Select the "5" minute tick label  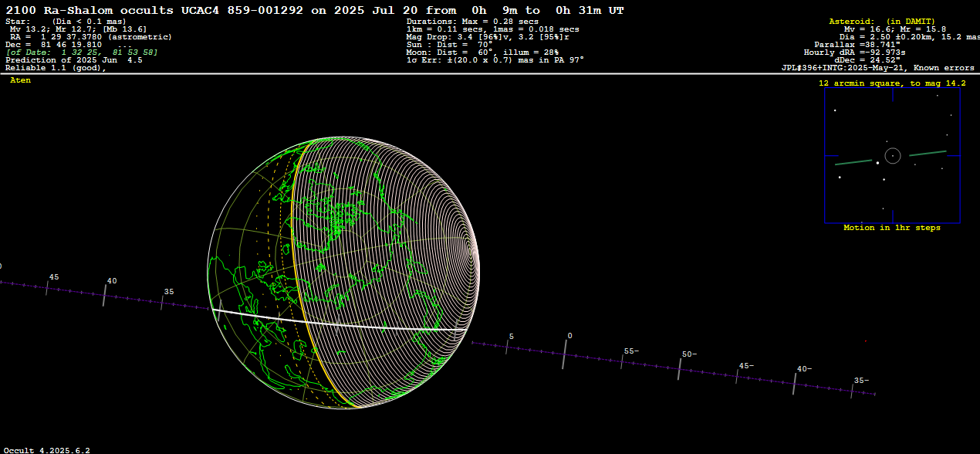[511, 337]
